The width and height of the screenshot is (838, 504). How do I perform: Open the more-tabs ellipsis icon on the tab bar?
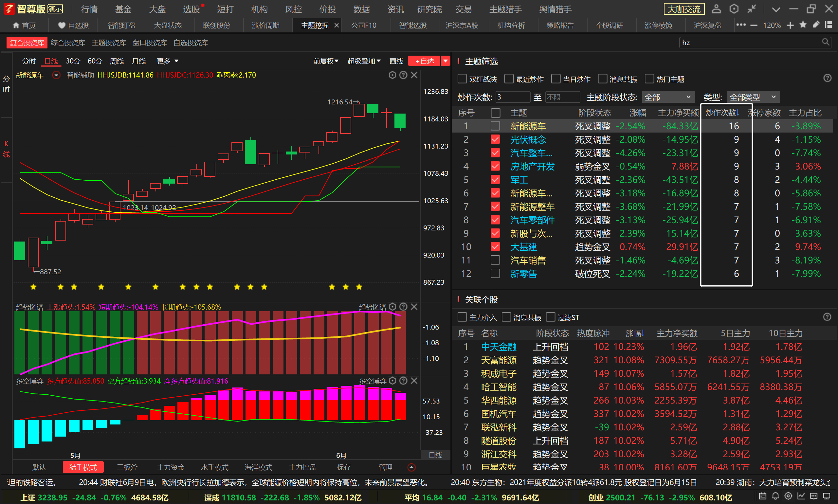(741, 25)
